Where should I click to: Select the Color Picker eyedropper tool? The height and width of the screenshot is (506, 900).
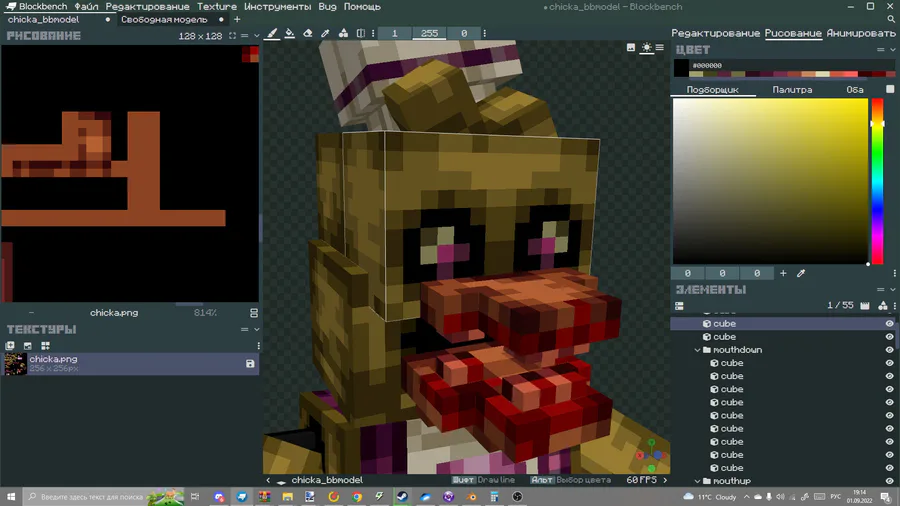pyautogui.click(x=325, y=33)
